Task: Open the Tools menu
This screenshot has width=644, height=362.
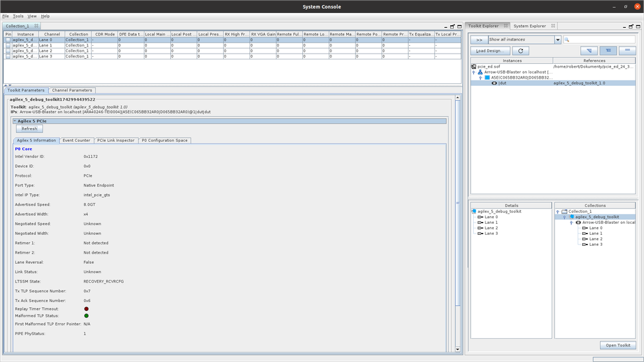Action: tap(18, 16)
